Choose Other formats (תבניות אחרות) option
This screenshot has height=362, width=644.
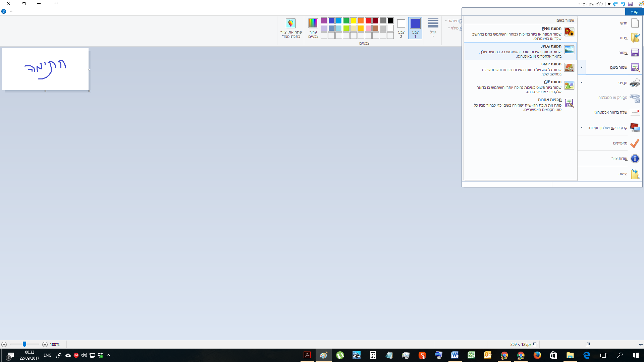coord(520,104)
